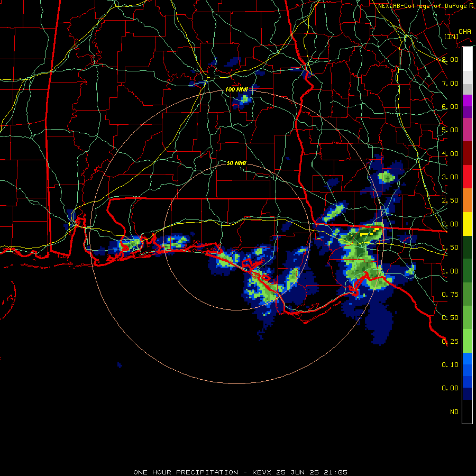476x476 pixels.
Task: Pick the yellow legend color band
Action: (x=467, y=224)
